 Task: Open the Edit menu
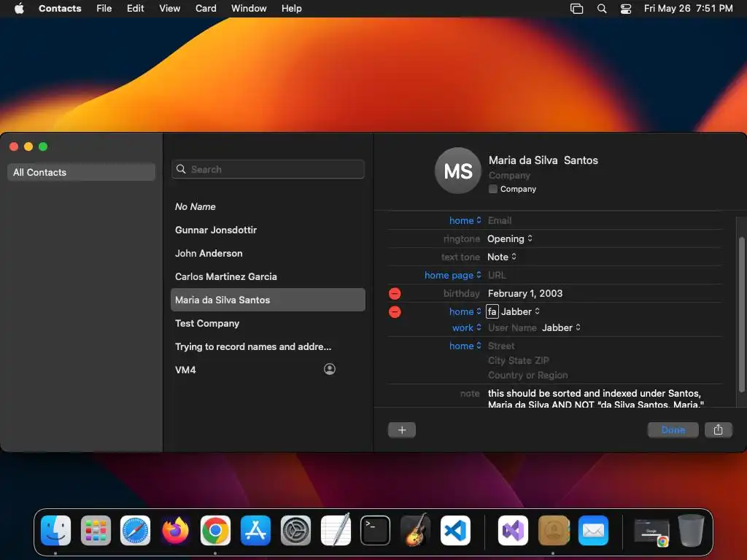click(x=135, y=9)
